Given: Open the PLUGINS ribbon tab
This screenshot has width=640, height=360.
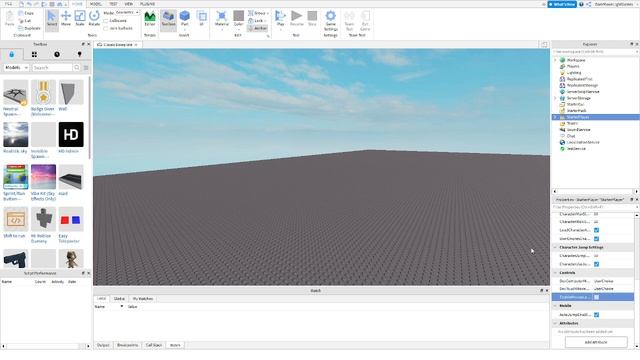Looking at the screenshot, I should point(147,4).
